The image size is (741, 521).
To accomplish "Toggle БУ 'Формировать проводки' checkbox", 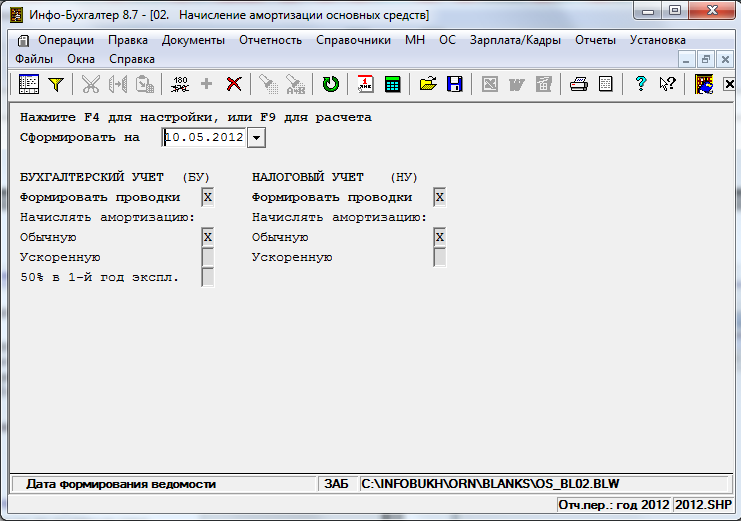I will point(208,197).
